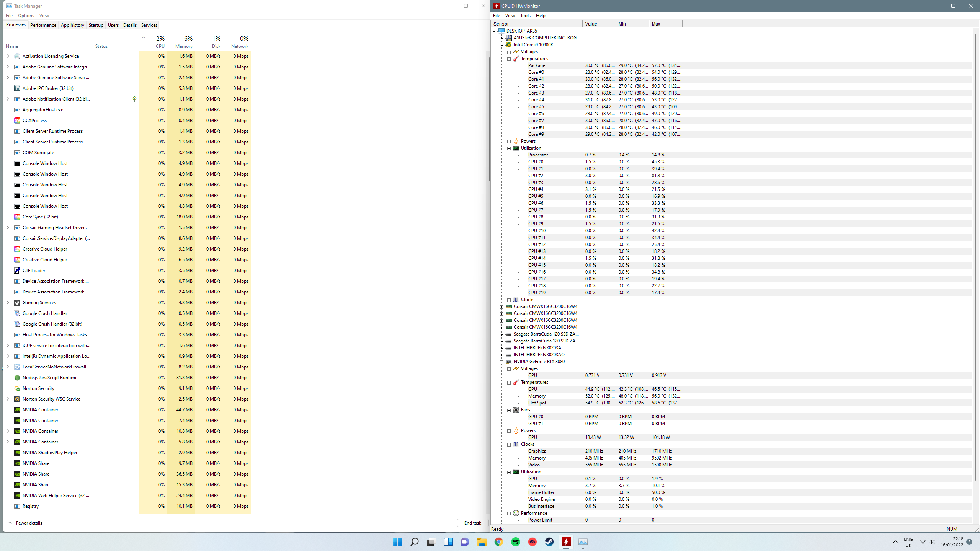The height and width of the screenshot is (551, 980).
Task: Click the Google Crash Handler (32 bit) icon
Action: pos(17,324)
